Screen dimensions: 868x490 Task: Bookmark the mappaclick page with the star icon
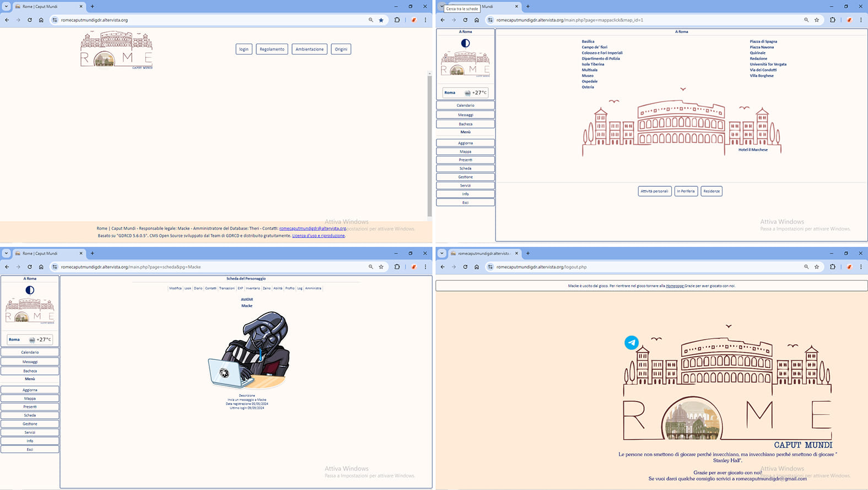click(x=817, y=20)
